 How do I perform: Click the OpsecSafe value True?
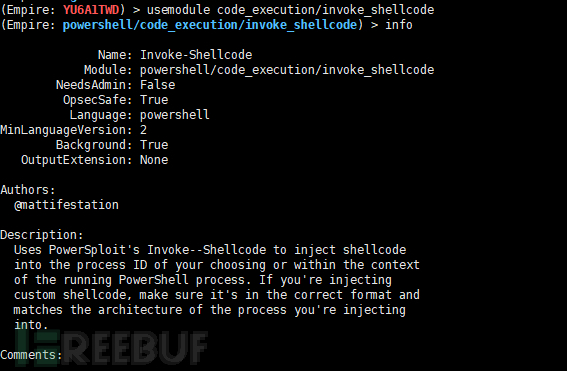pos(154,100)
